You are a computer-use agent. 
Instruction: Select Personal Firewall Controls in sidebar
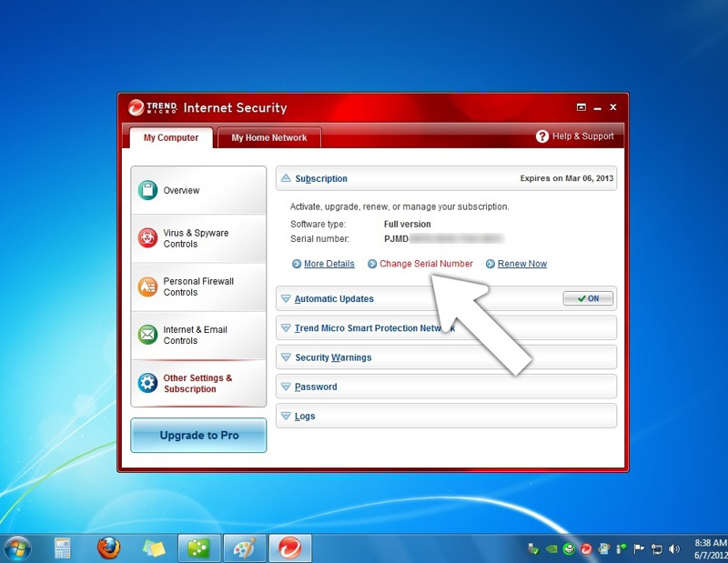(198, 287)
